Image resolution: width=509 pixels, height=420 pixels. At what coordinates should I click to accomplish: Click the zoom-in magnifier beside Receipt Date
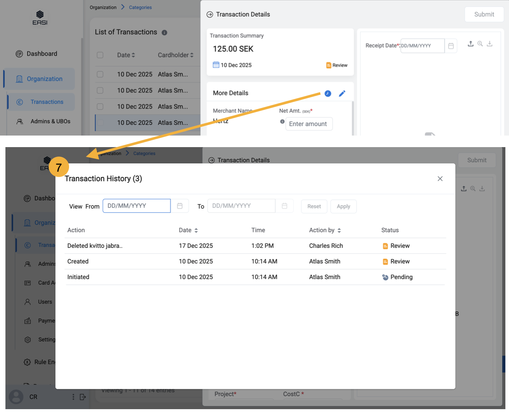(480, 44)
